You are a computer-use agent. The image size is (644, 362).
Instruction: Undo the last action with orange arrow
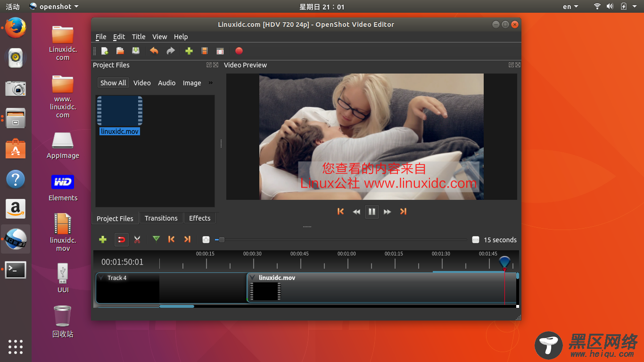click(154, 51)
